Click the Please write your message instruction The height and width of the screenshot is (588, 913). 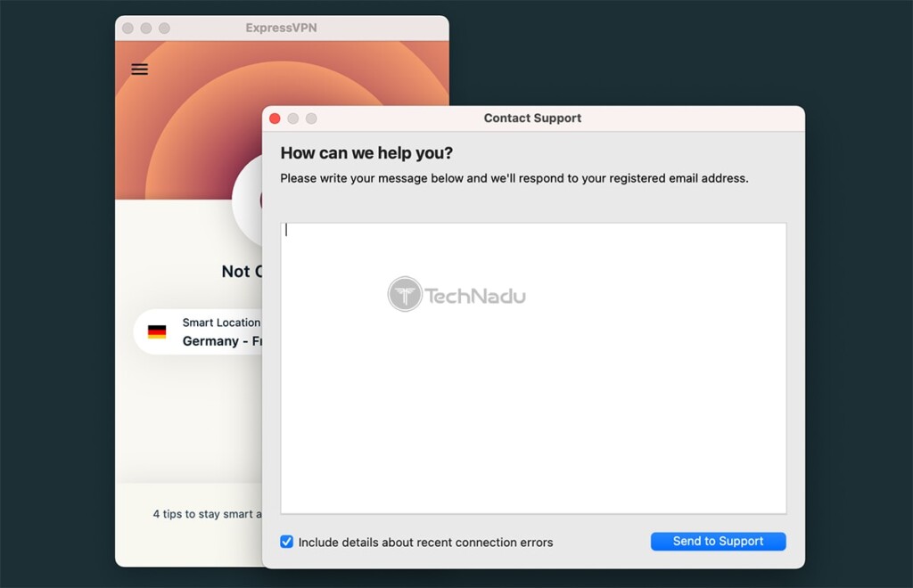pos(514,178)
